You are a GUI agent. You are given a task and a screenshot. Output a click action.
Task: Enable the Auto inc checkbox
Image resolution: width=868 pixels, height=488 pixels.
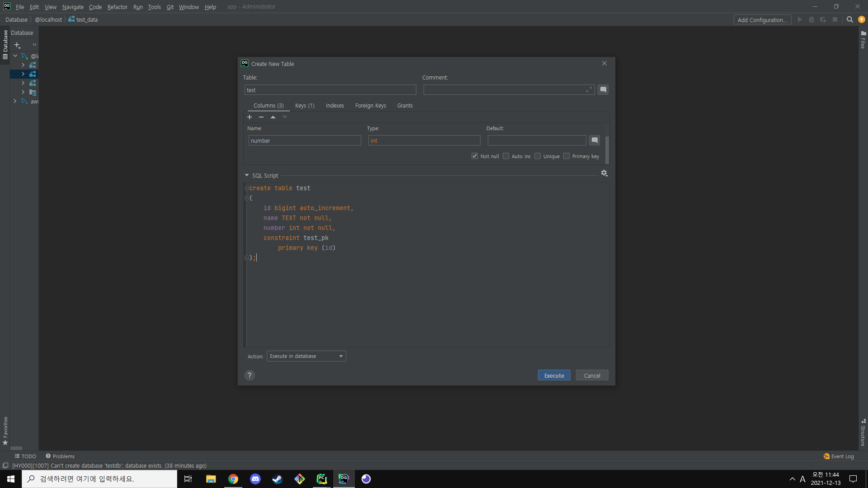click(506, 156)
